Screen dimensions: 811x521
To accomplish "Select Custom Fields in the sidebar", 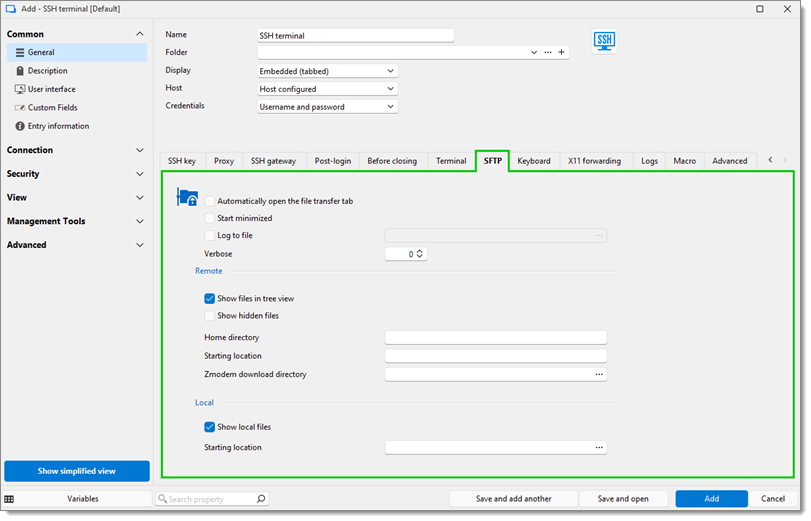I will point(77,108).
